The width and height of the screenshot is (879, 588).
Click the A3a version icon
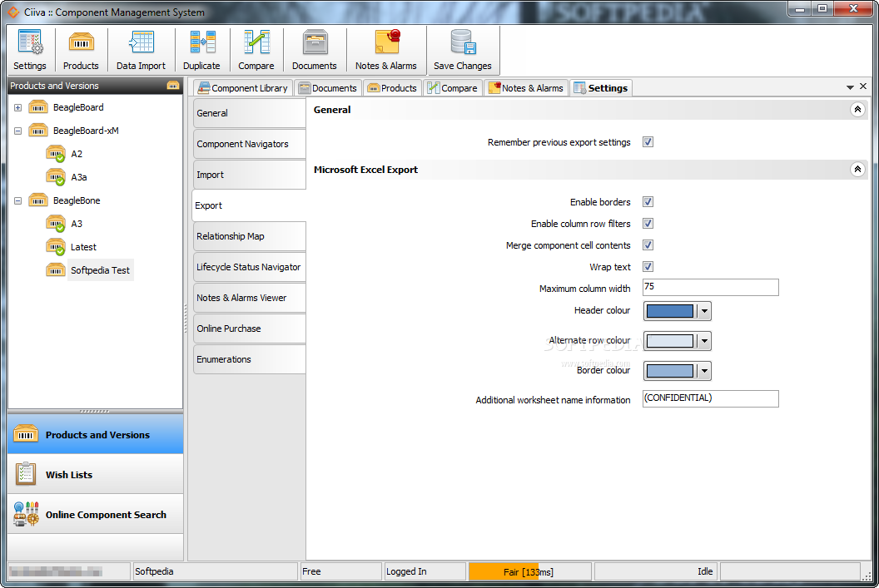[56, 177]
